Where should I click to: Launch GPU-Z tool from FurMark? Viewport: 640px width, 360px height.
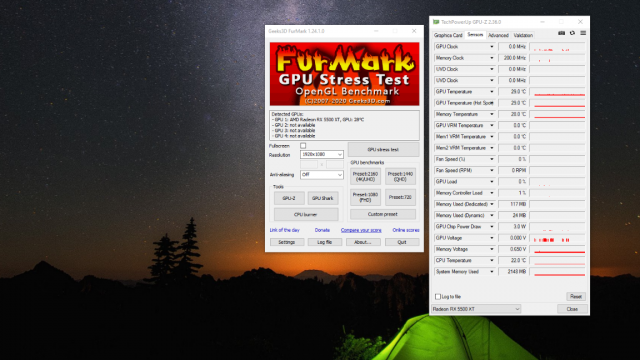pos(289,198)
